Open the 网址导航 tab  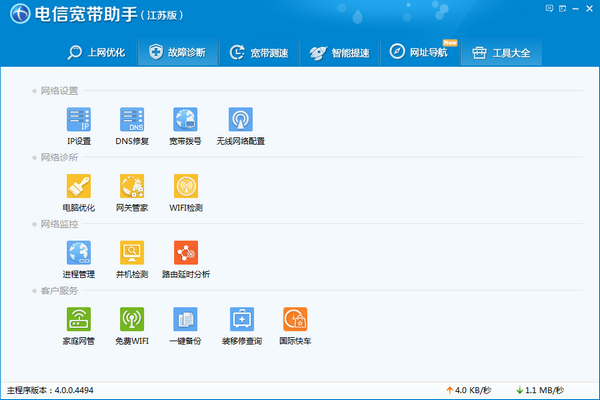click(419, 52)
